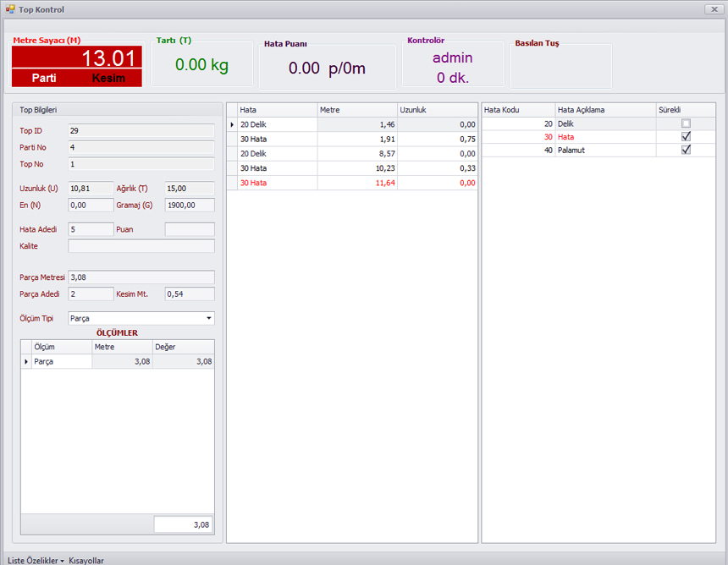Close the Top Kontrol window
The image size is (728, 565).
tap(712, 9)
